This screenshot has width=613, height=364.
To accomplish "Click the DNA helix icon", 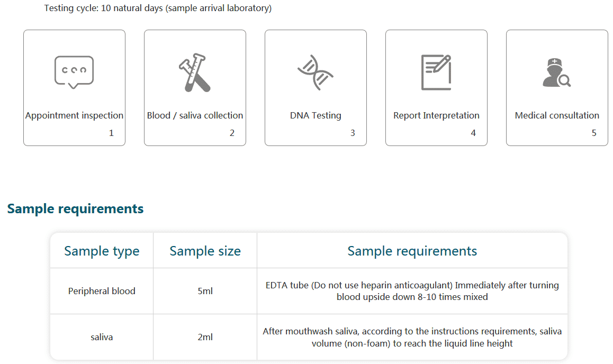I will pos(315,72).
